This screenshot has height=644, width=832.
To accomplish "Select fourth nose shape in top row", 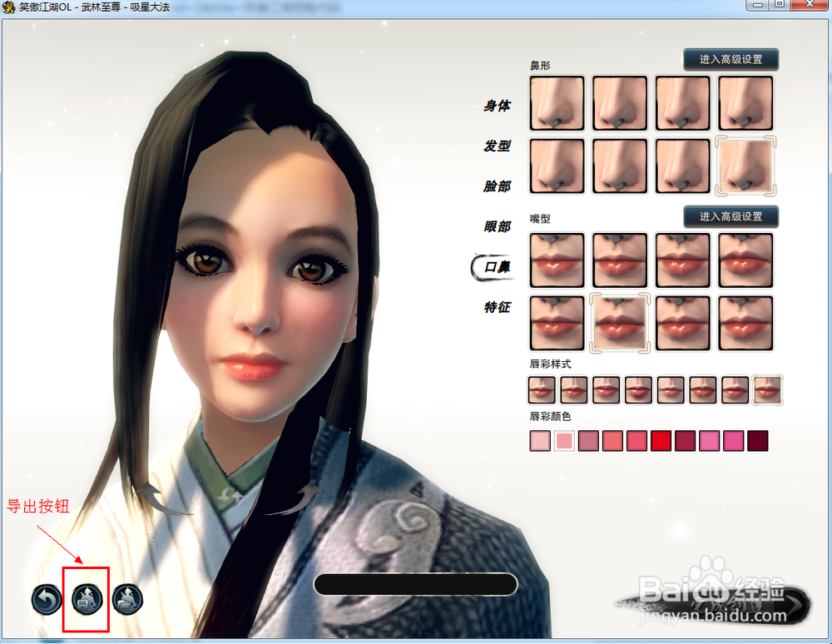I will pyautogui.click(x=745, y=103).
